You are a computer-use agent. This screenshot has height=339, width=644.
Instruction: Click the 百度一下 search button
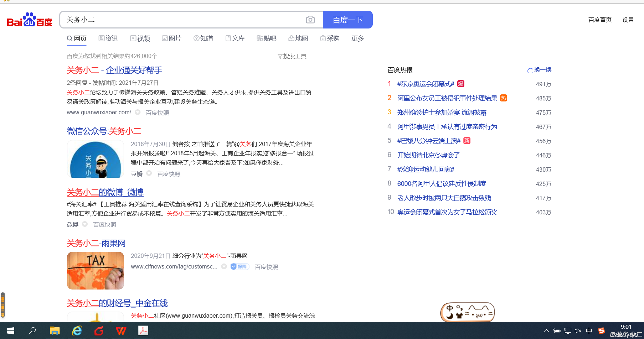pos(348,20)
